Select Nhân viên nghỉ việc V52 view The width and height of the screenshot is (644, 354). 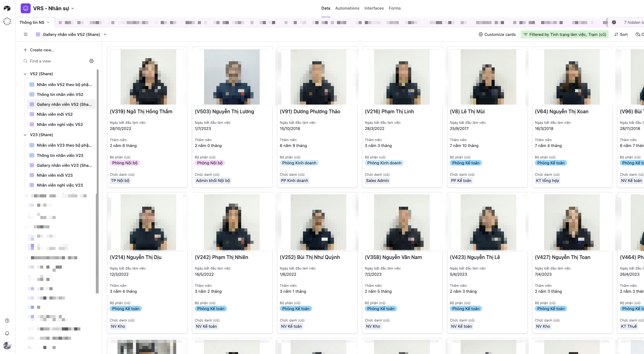click(x=61, y=124)
